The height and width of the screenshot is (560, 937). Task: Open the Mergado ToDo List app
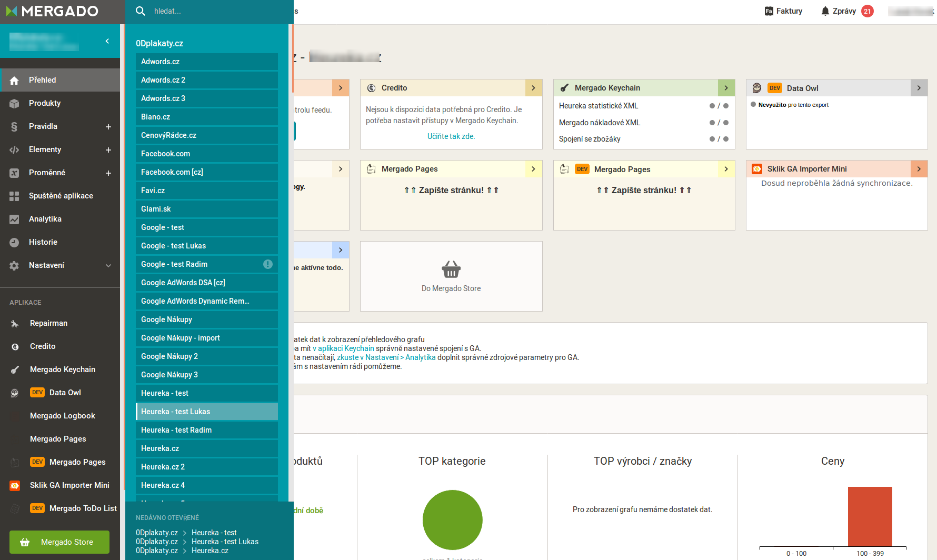pos(60,508)
